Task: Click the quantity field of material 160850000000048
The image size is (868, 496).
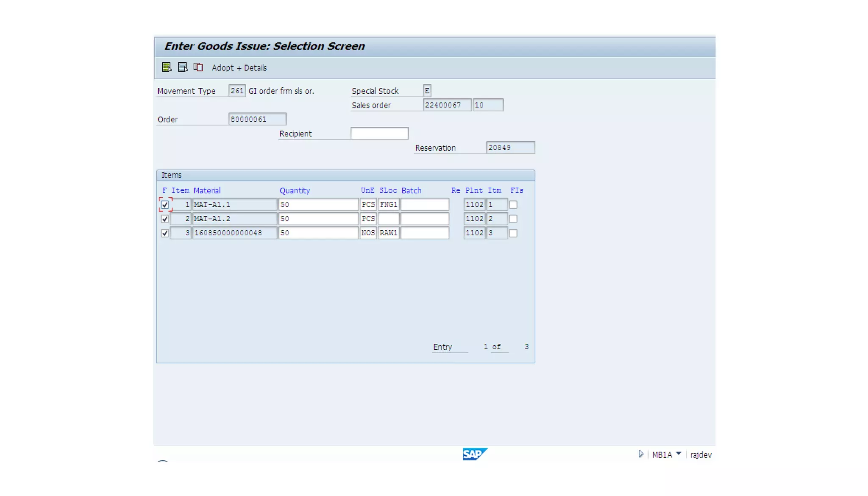Action: coord(318,233)
